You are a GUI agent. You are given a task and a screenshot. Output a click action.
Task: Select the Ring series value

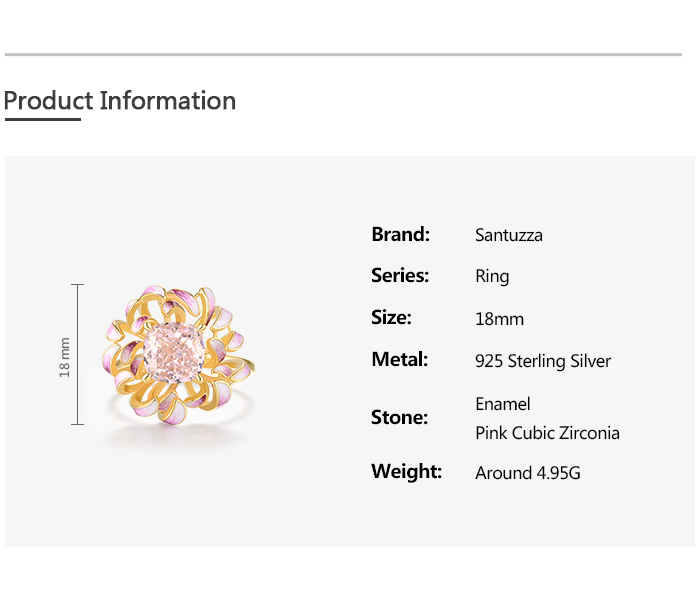click(x=492, y=277)
